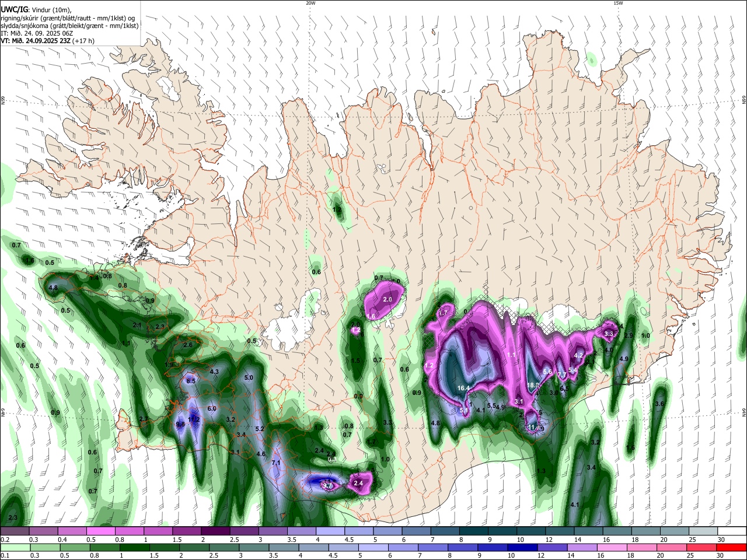The height and width of the screenshot is (560, 747).
Task: Select the darkest purple 2 swatch in top legend row
Action: (215, 531)
